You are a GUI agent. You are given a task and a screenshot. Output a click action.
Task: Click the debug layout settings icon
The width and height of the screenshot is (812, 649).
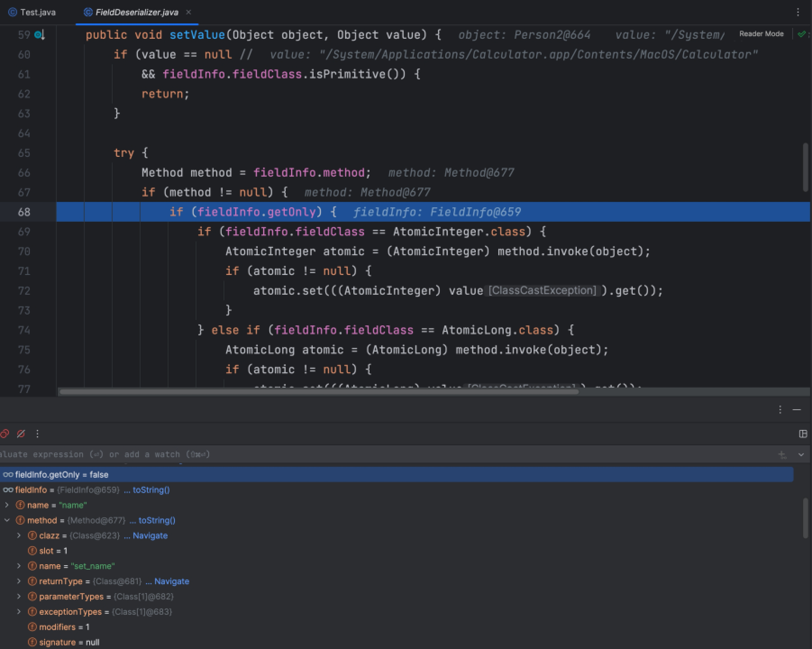pyautogui.click(x=803, y=434)
